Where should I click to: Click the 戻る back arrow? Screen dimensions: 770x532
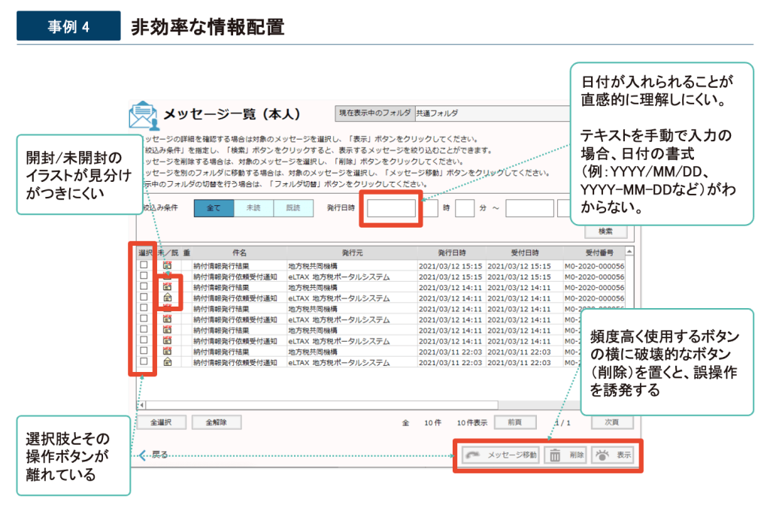[154, 455]
